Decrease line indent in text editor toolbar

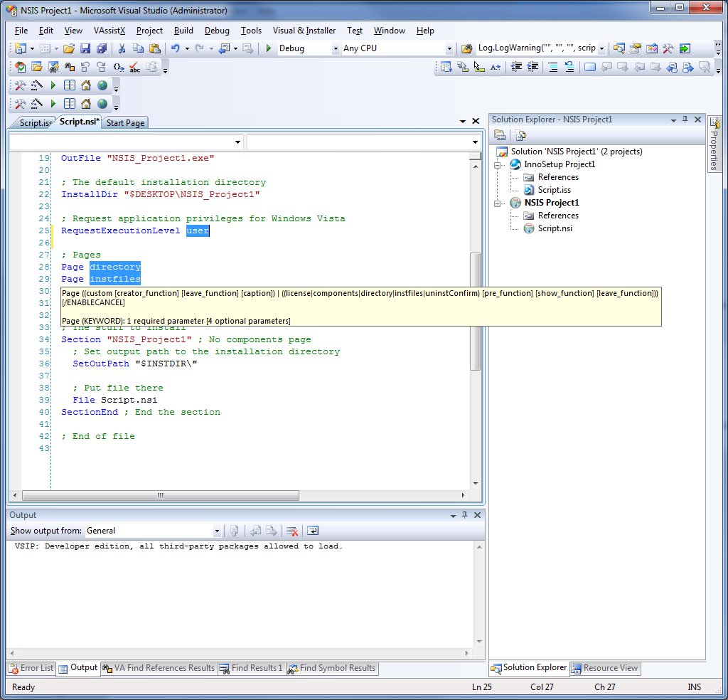[516, 68]
